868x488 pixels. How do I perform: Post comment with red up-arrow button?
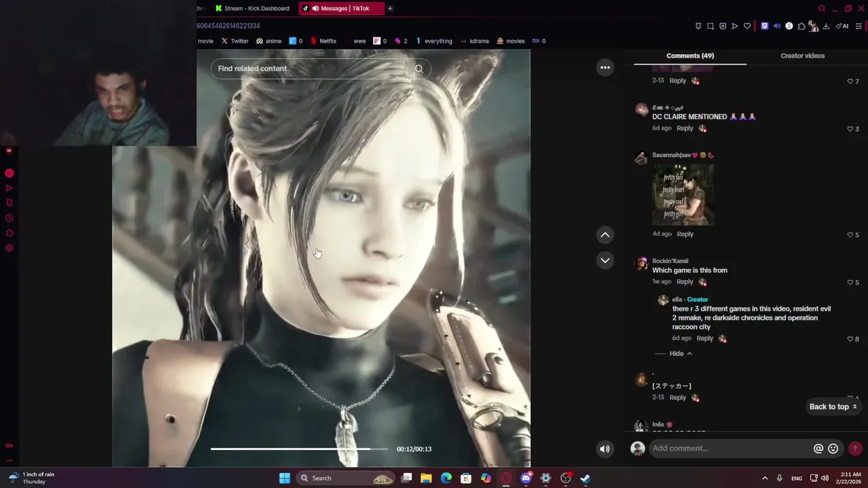click(855, 449)
